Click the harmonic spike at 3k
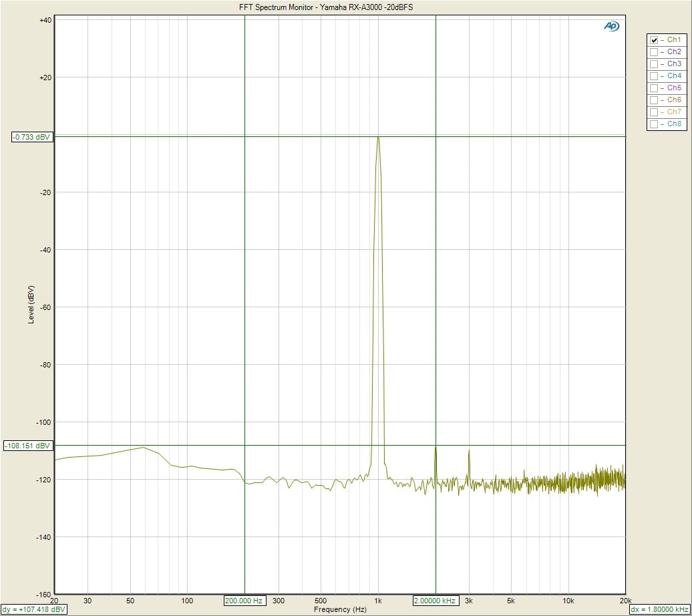Image resolution: width=692 pixels, height=616 pixels. tap(469, 451)
